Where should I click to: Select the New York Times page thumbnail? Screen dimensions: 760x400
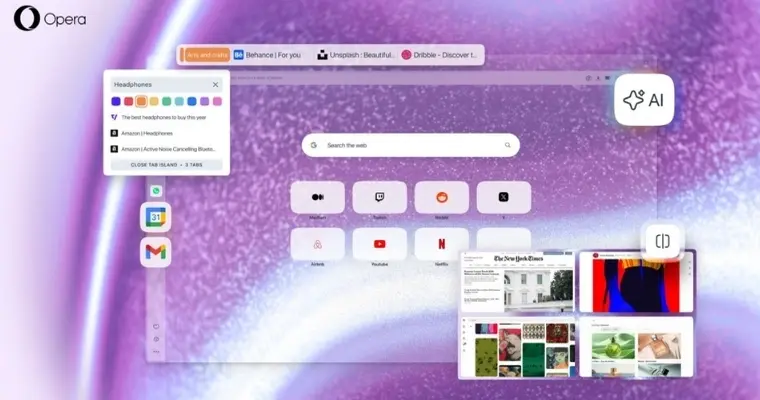pyautogui.click(x=517, y=282)
